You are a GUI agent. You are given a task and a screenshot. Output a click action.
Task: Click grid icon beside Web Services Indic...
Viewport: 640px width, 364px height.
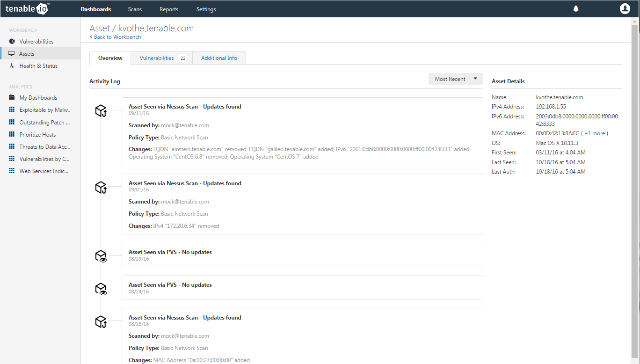tap(12, 171)
